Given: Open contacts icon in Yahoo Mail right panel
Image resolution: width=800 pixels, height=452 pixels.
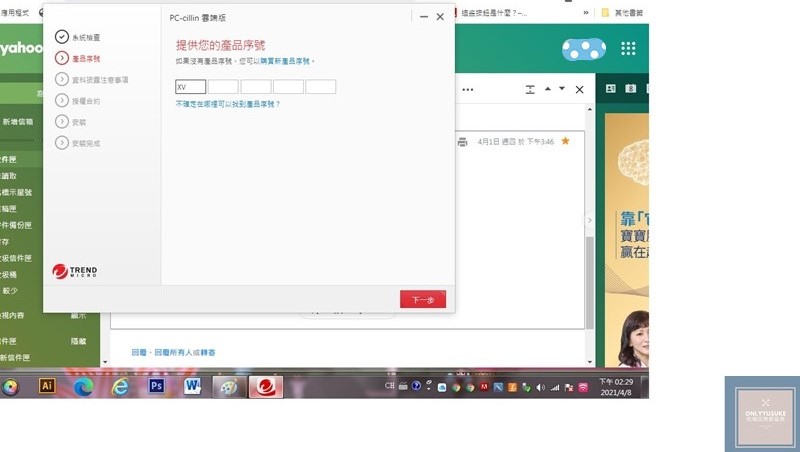Looking at the screenshot, I should (611, 89).
